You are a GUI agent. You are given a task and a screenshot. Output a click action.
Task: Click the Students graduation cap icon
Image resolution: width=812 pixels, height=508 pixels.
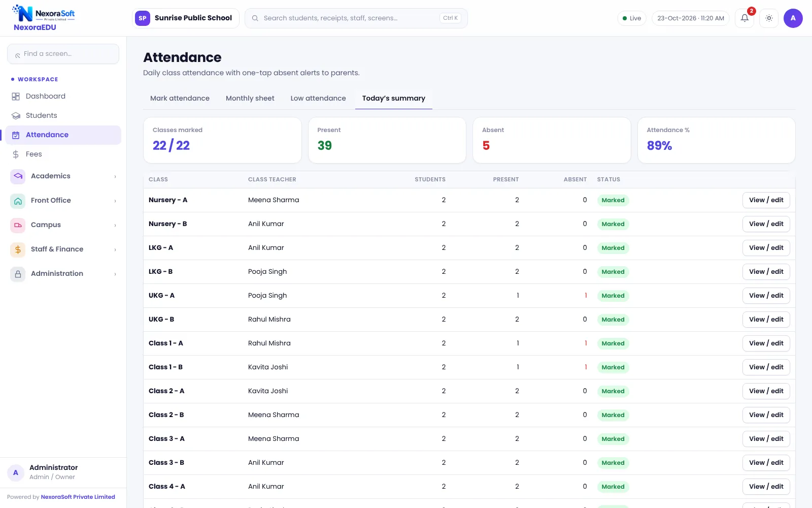click(16, 116)
